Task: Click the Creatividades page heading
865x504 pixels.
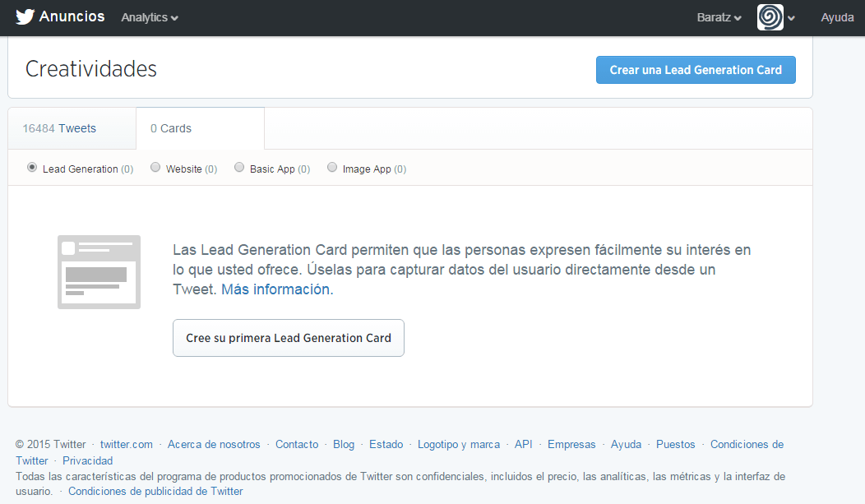Action: click(91, 69)
